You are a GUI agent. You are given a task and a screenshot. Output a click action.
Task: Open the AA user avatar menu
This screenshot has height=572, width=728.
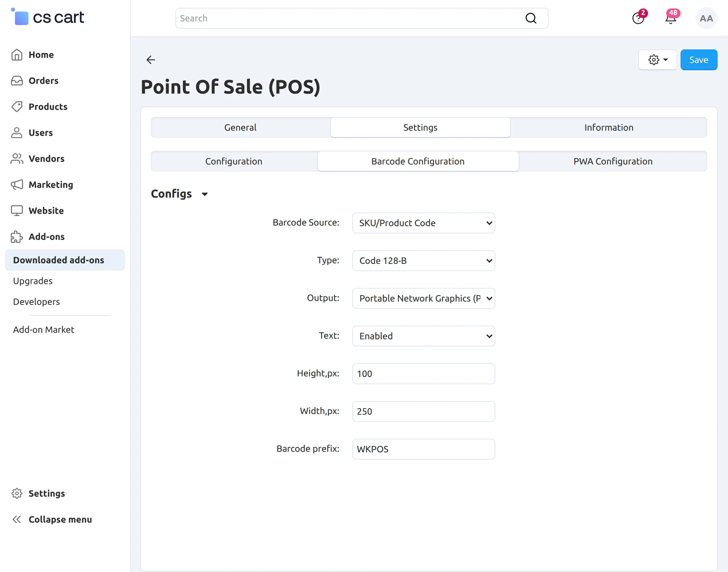coord(706,19)
